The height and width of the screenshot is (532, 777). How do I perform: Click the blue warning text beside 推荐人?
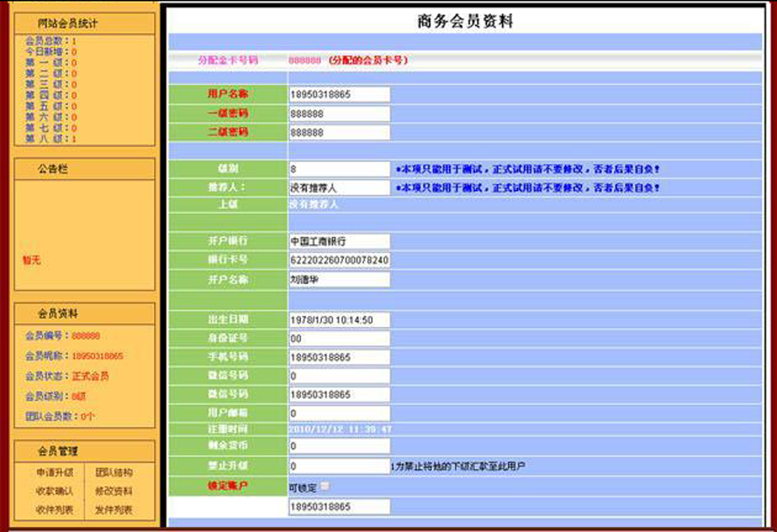click(x=528, y=188)
